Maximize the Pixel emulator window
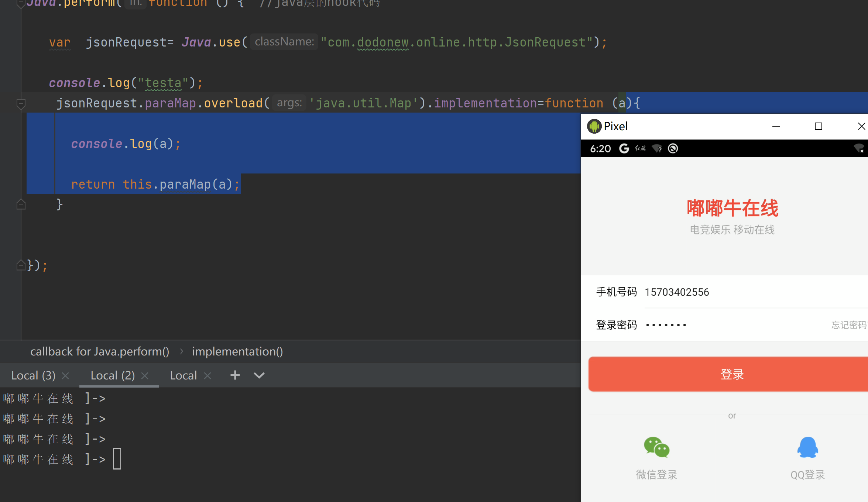Image resolution: width=868 pixels, height=502 pixels. pos(819,126)
